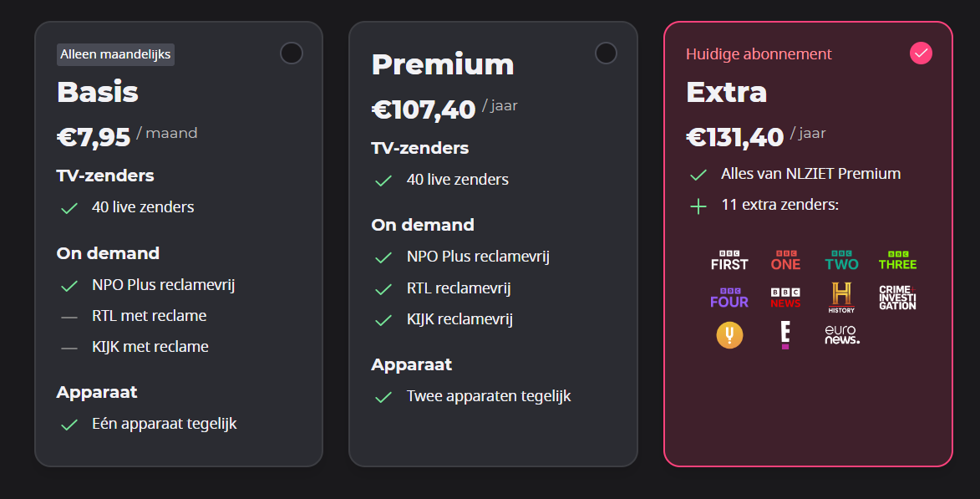Select the Premium plan radio button

coord(606,53)
